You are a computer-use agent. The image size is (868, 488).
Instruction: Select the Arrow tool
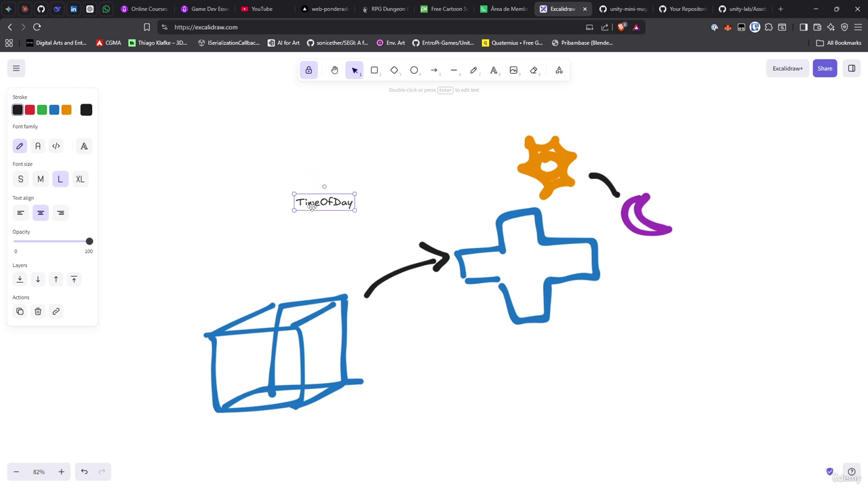(x=434, y=70)
